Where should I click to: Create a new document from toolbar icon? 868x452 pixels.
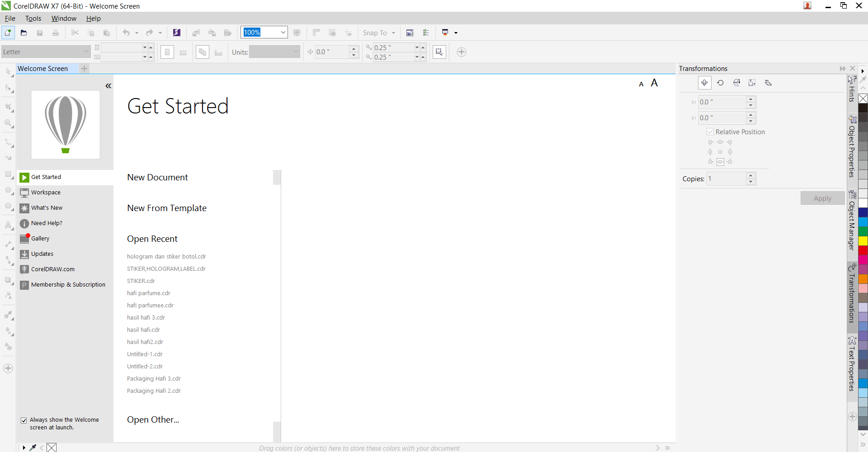coord(8,33)
